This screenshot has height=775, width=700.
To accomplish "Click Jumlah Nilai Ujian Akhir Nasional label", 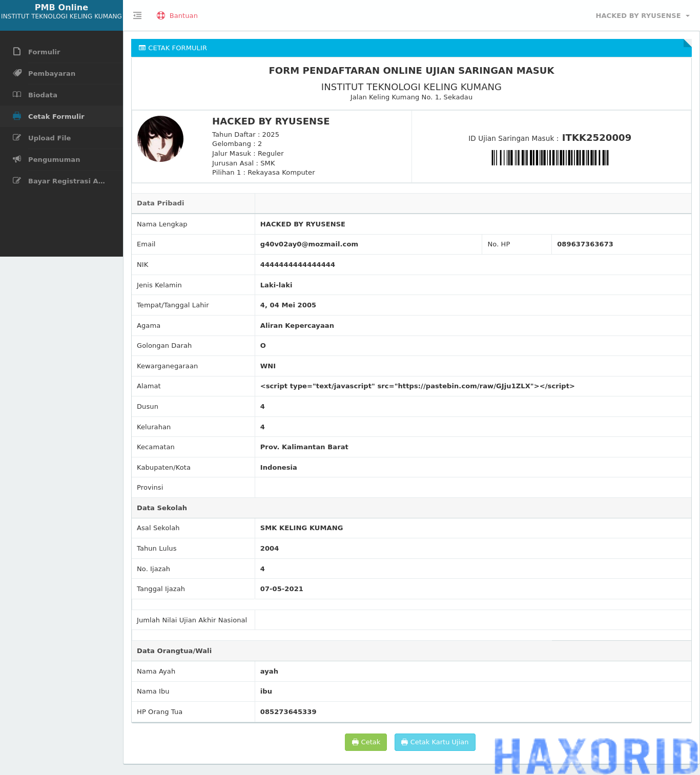I will [x=192, y=620].
